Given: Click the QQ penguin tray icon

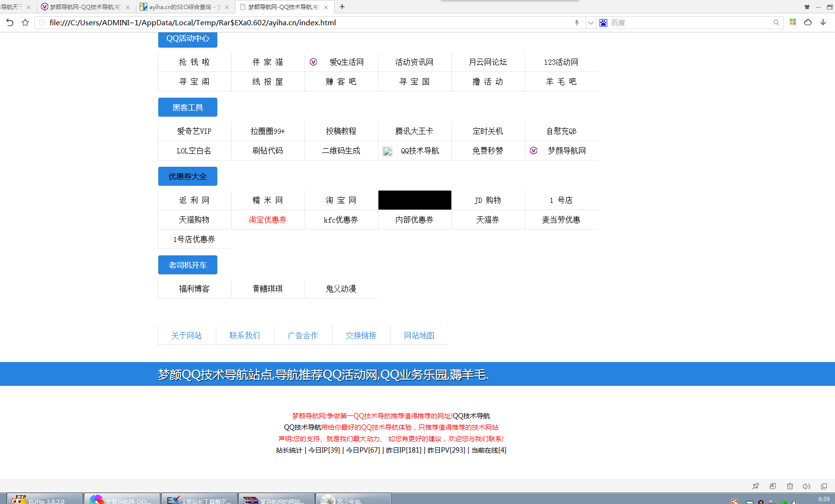Looking at the screenshot, I should (x=761, y=502).
